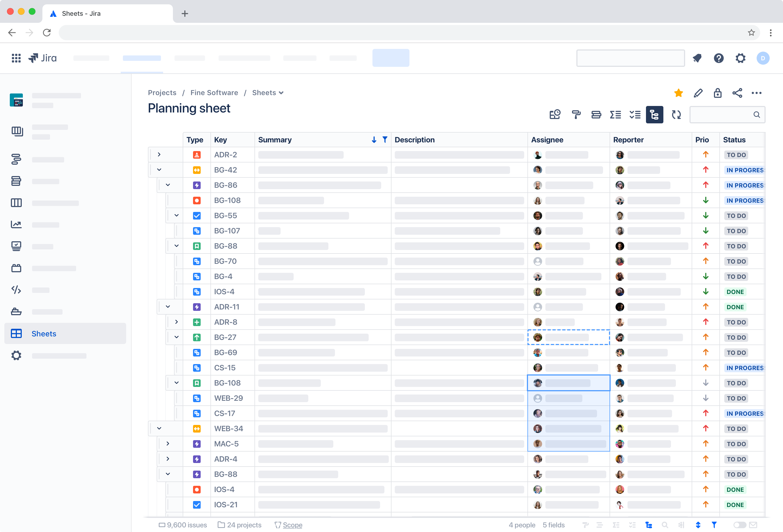This screenshot has width=783, height=532.
Task: Click the Summary column filter icon
Action: [385, 140]
